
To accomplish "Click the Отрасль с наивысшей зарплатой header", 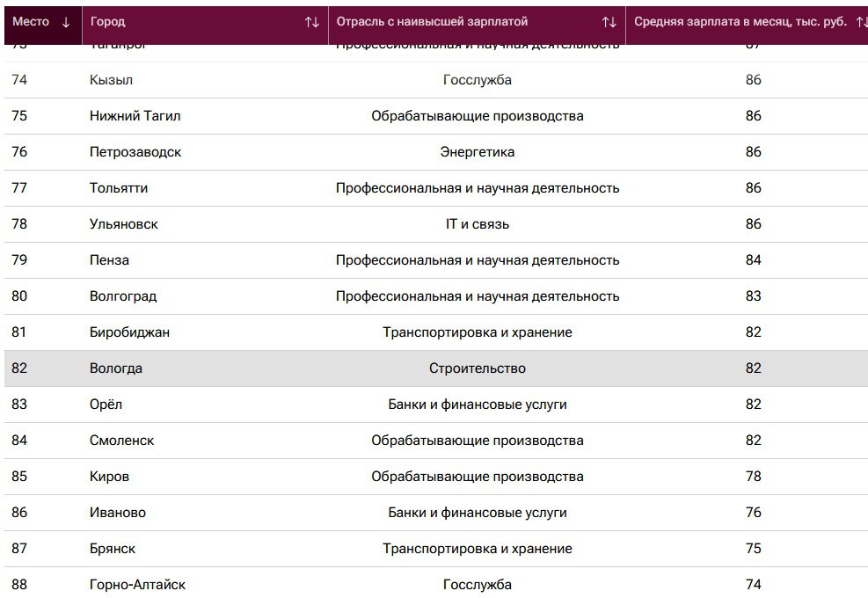I will coord(432,22).
